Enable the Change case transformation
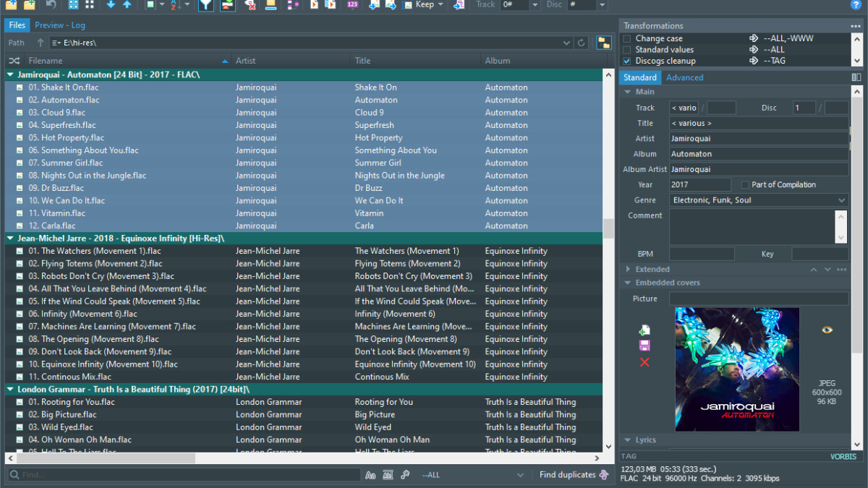This screenshot has width=868, height=488. (x=626, y=39)
